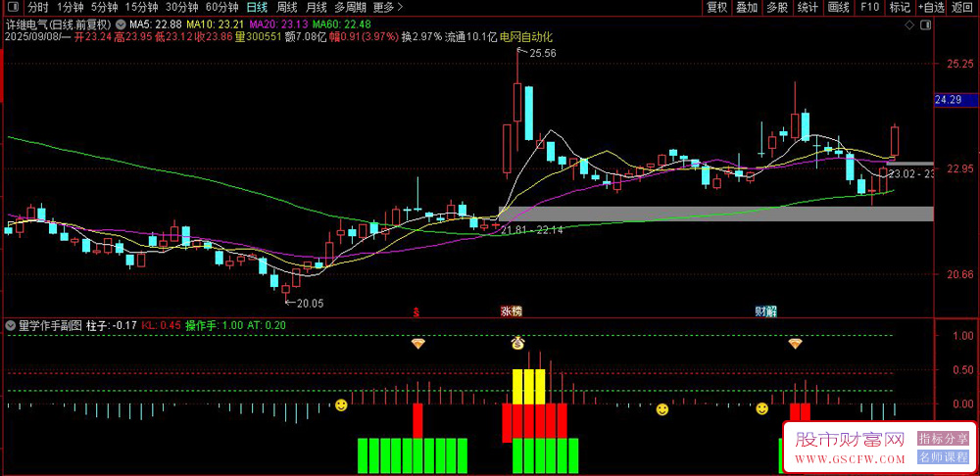Click the leftmost diamond signal icon in sub-chart
The height and width of the screenshot is (476, 980).
417,343
